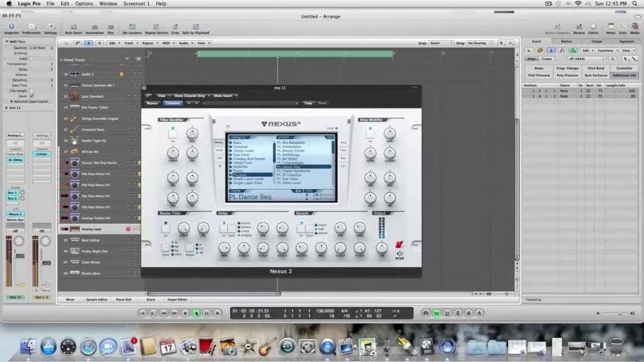Expand Advanced Quantization in the Inspector
The width and height of the screenshot is (644, 362).
point(11,101)
